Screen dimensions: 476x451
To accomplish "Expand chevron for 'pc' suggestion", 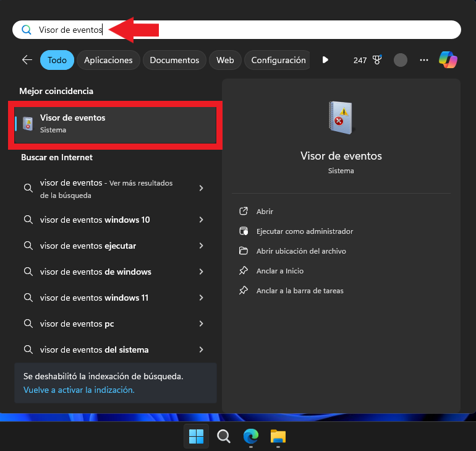I will (202, 324).
